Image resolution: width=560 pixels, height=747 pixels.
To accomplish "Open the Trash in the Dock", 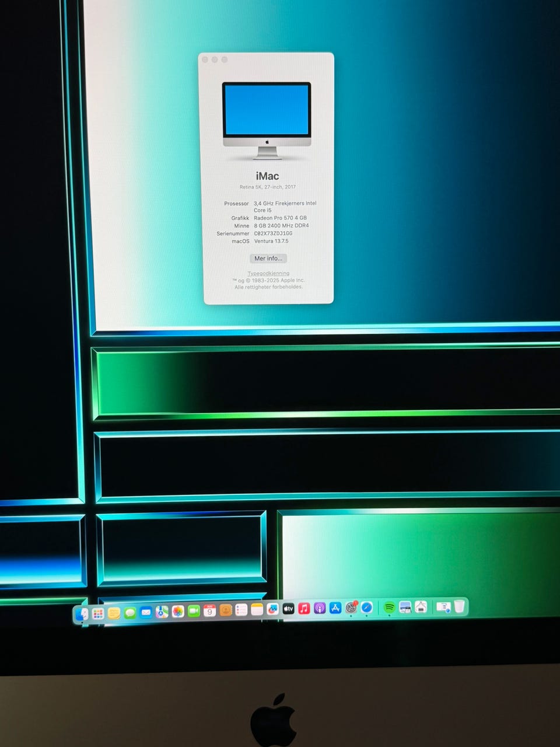I will click(x=460, y=606).
